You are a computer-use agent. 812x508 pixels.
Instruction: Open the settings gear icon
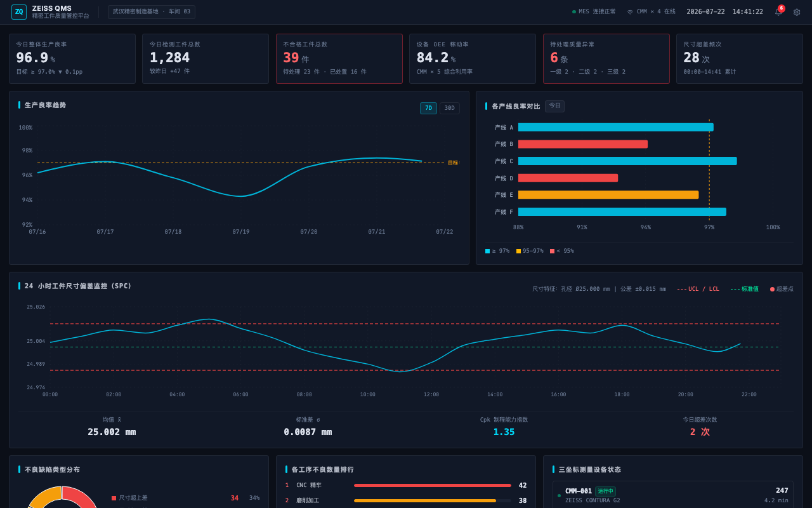[797, 12]
